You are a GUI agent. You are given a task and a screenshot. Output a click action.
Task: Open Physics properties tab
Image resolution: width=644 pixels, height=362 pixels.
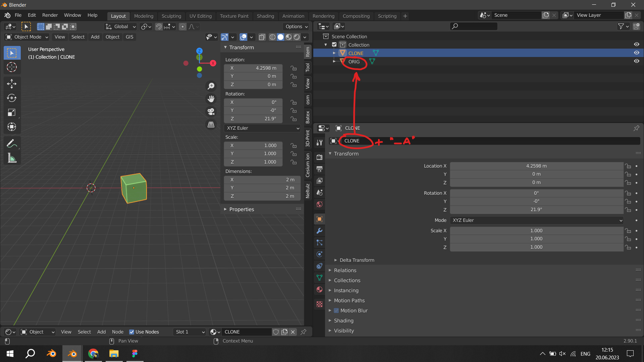(x=320, y=254)
